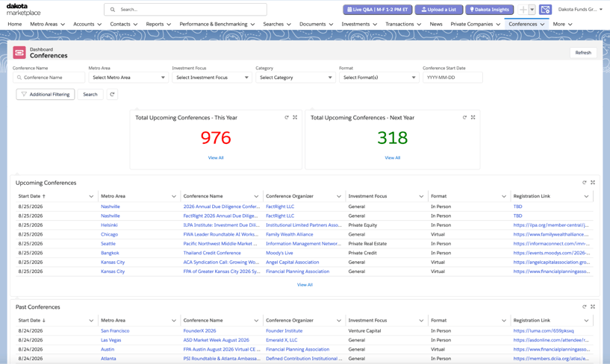Click the Additional Filtering button
This screenshot has width=610, height=364.
(46, 95)
